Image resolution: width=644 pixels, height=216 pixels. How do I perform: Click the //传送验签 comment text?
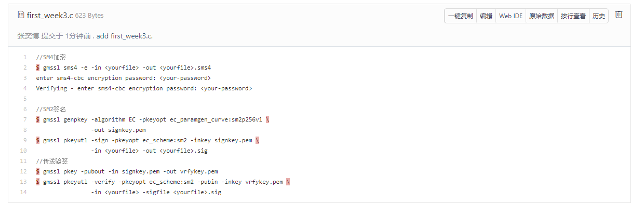[x=52, y=161]
